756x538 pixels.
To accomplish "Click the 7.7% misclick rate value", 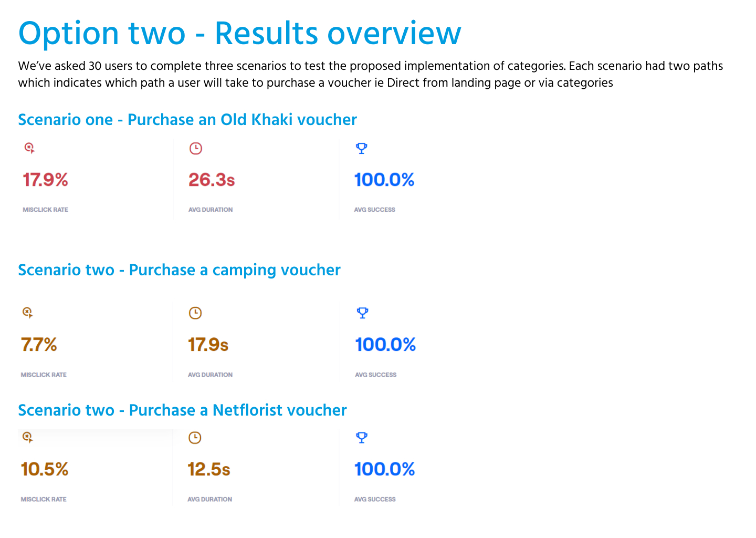I will coord(39,345).
